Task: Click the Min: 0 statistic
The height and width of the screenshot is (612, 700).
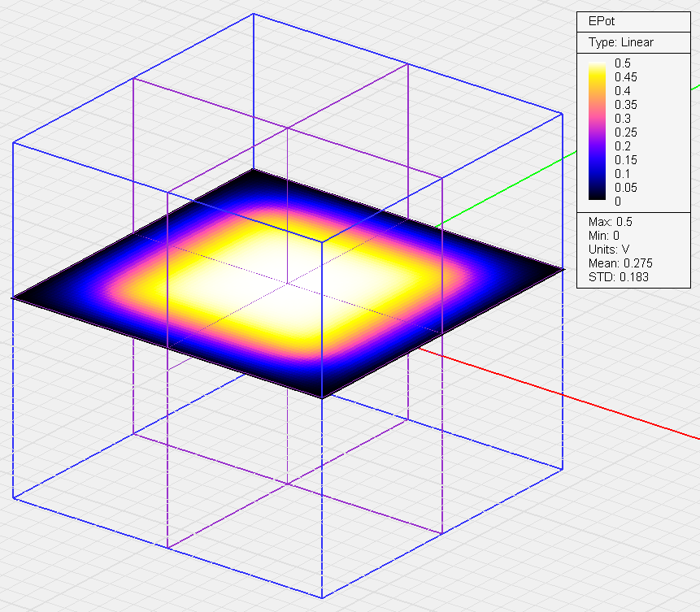Action: point(603,236)
